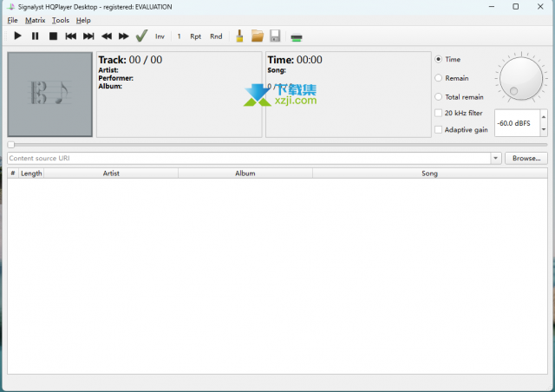Screen dimensions: 555x392
Task: Open a playlist with the folder icon
Action: tap(258, 36)
